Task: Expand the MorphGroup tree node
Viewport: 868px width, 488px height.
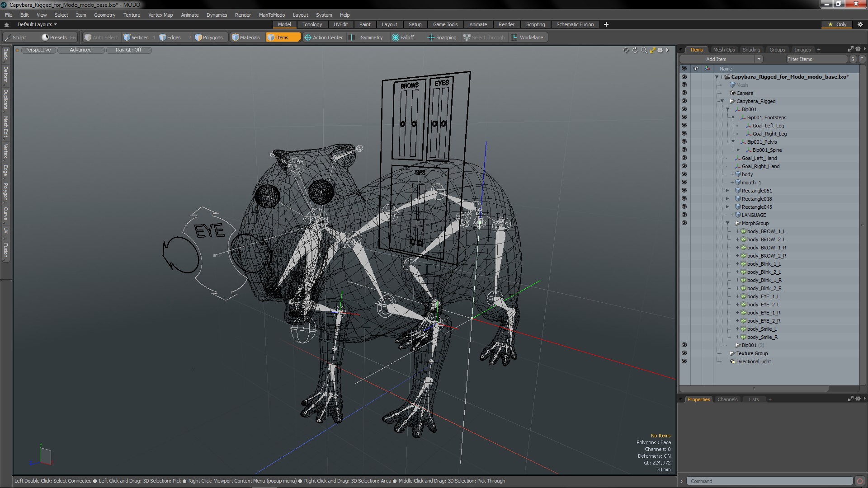Action: pos(728,223)
